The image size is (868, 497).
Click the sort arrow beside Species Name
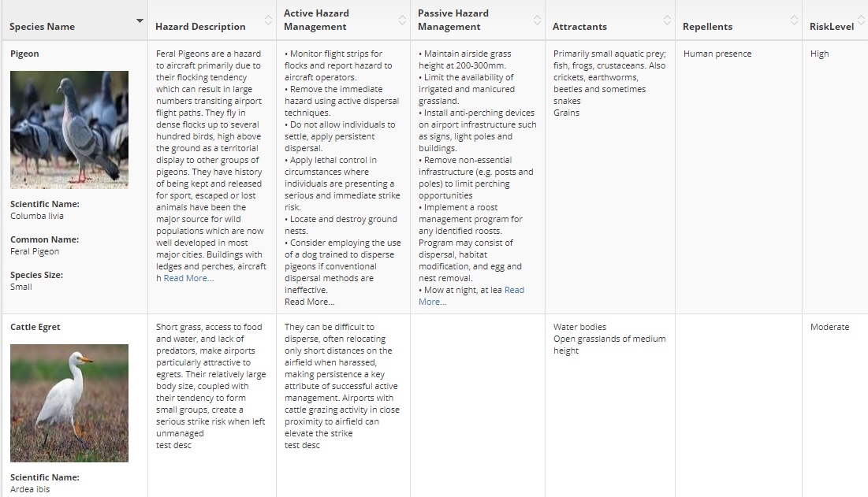(x=140, y=20)
